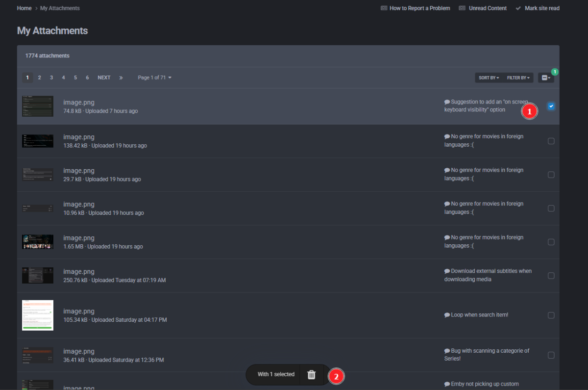The width and height of the screenshot is (588, 390).
Task: Open Bug with scanning a categorie topic
Action: 487,355
